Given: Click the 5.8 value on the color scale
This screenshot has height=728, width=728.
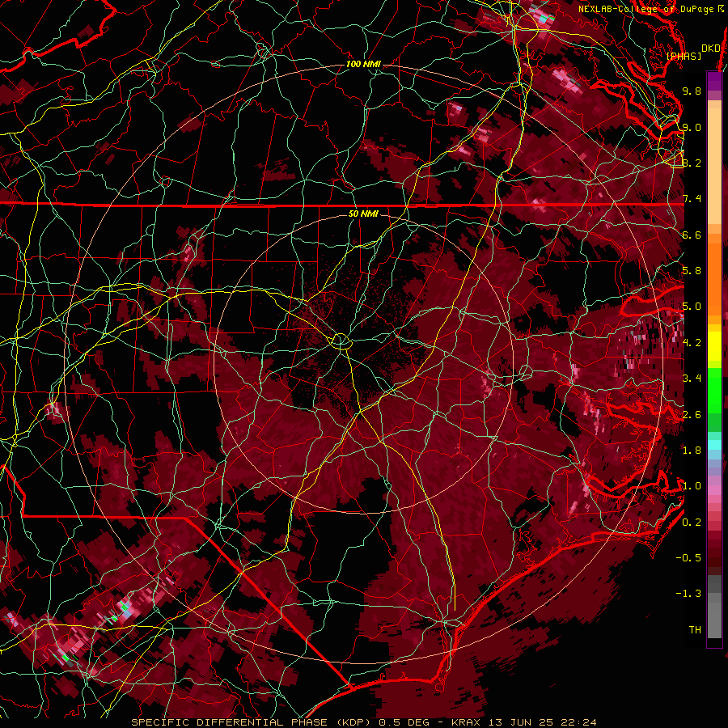Looking at the screenshot, I should tap(692, 271).
